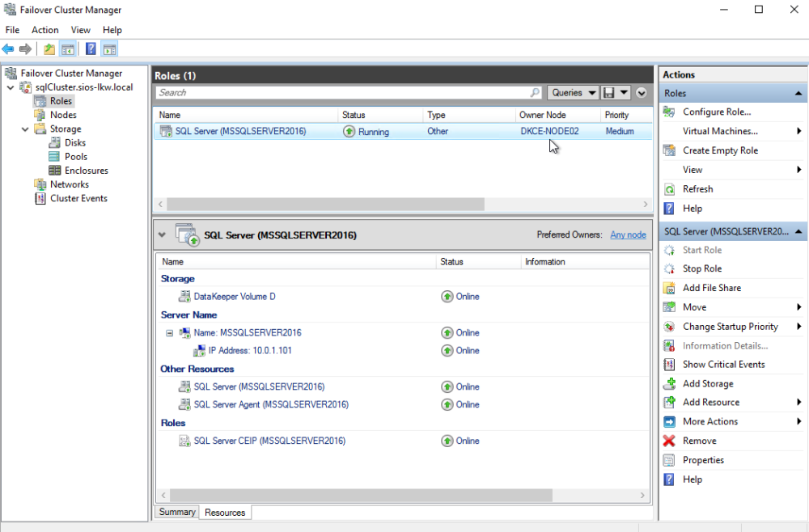This screenshot has height=532, width=809.
Task: Collapse the Storage tree node
Action: click(25, 129)
